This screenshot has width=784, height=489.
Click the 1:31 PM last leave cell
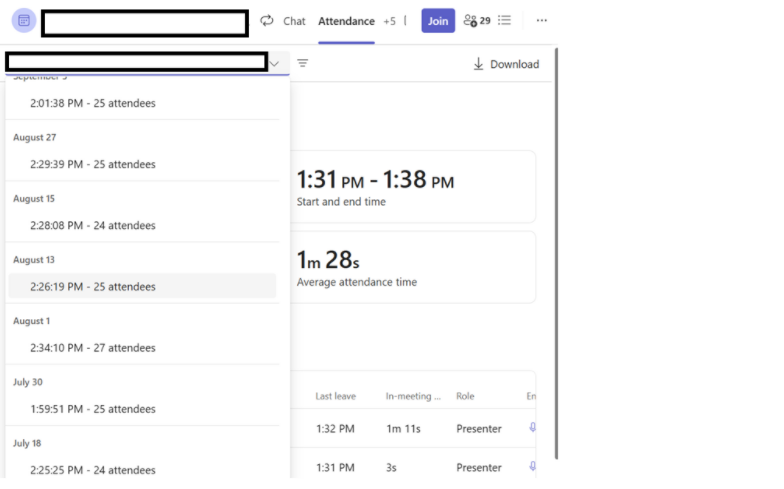(335, 468)
